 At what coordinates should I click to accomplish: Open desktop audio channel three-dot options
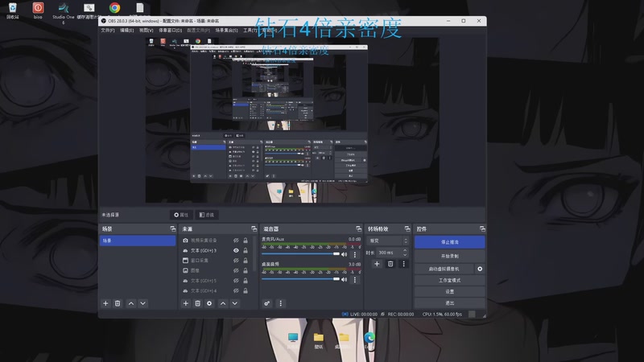(355, 279)
